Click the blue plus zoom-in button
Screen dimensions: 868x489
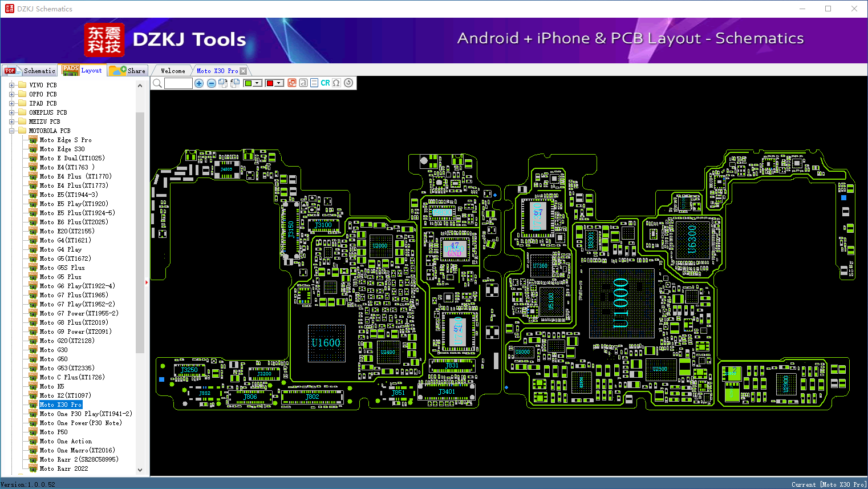pos(199,83)
